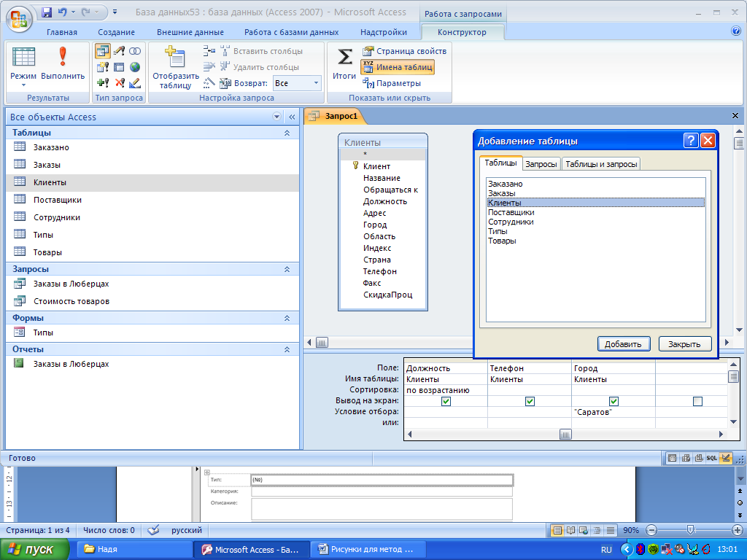
Task: Collapse the Запросы group
Action: click(x=287, y=269)
